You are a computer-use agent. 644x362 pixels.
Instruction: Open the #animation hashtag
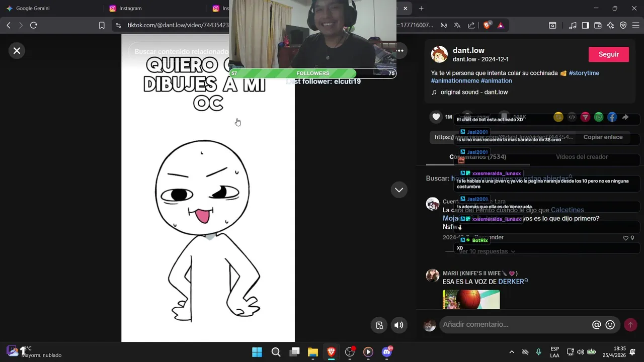[x=497, y=80]
